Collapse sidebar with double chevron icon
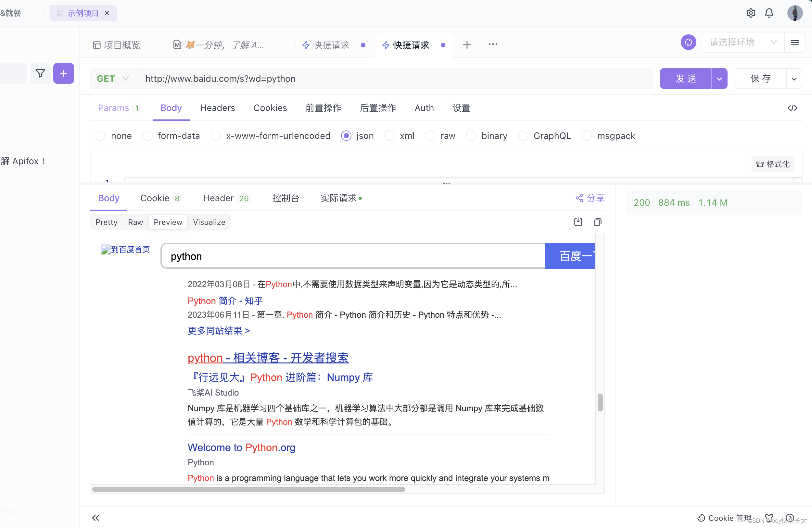 click(95, 518)
